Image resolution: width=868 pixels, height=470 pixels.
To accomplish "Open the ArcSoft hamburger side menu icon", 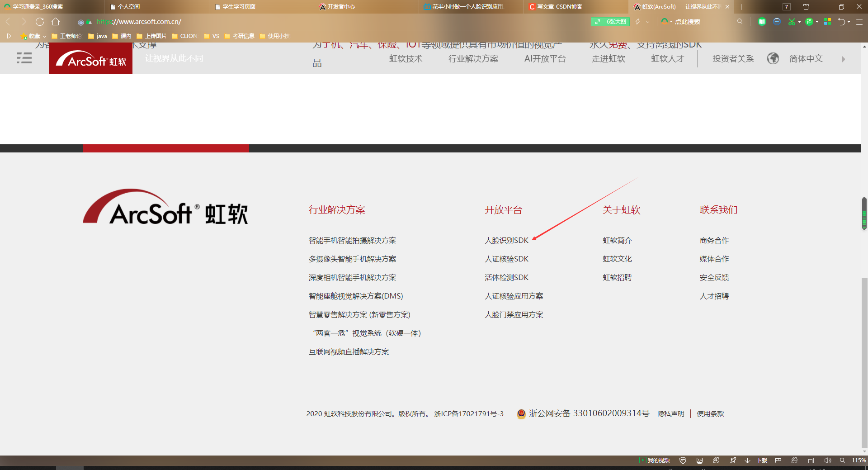I will pyautogui.click(x=24, y=58).
